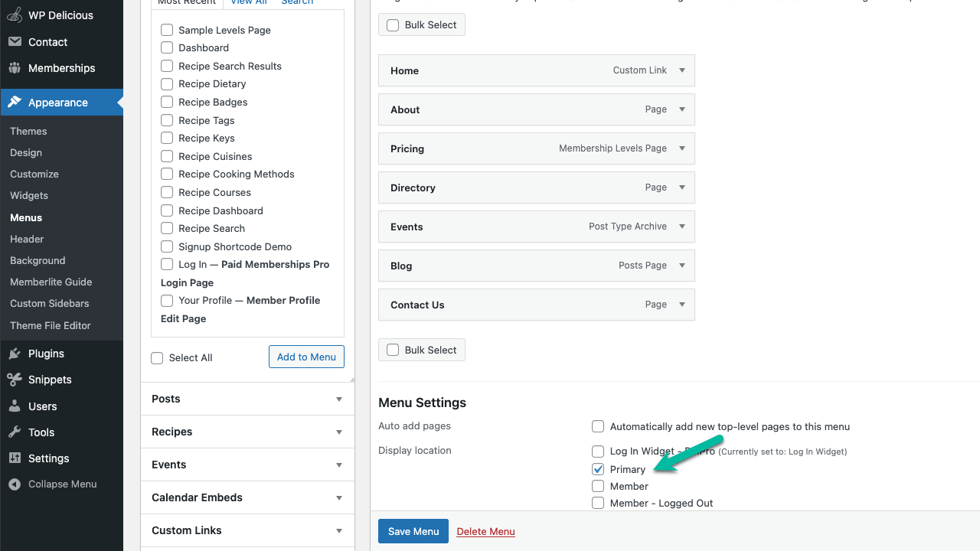The image size is (980, 551).
Task: Click the Delete Menu link
Action: point(485,531)
